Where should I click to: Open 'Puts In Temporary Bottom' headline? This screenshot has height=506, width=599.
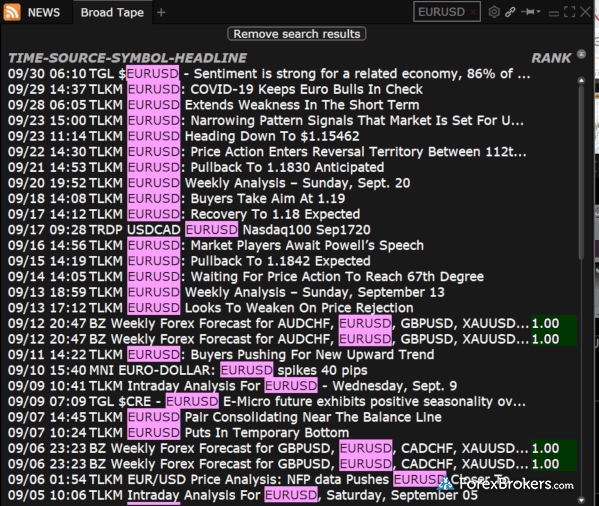tap(178, 433)
